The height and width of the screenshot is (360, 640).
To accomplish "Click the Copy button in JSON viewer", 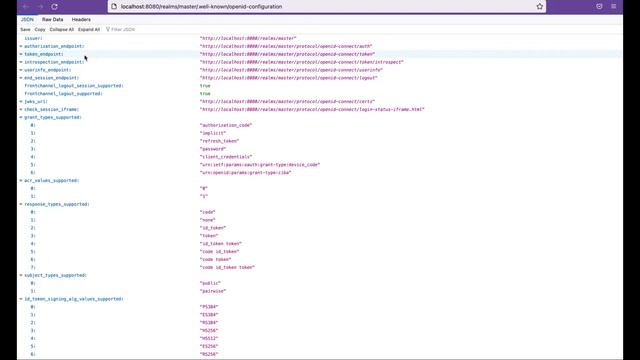I will pyautogui.click(x=40, y=29).
